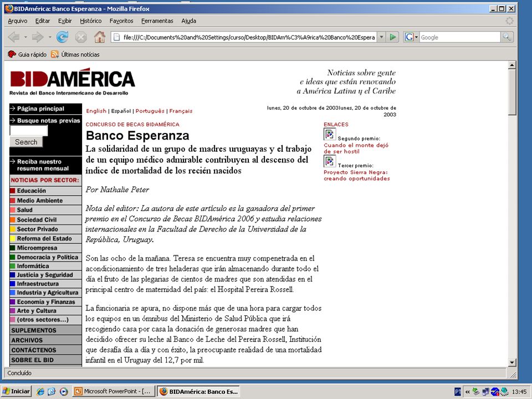Click the Search button in sidebar
This screenshot has width=532, height=399.
[x=26, y=142]
